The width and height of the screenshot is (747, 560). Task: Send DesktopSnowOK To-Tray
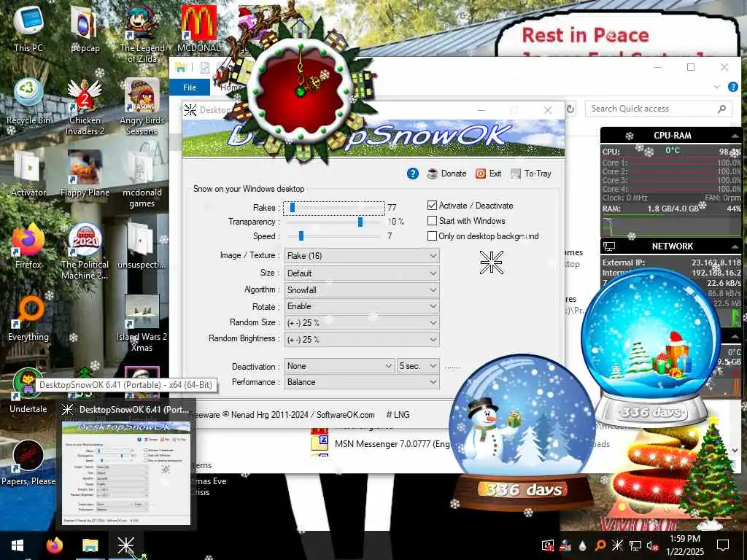[x=531, y=174]
